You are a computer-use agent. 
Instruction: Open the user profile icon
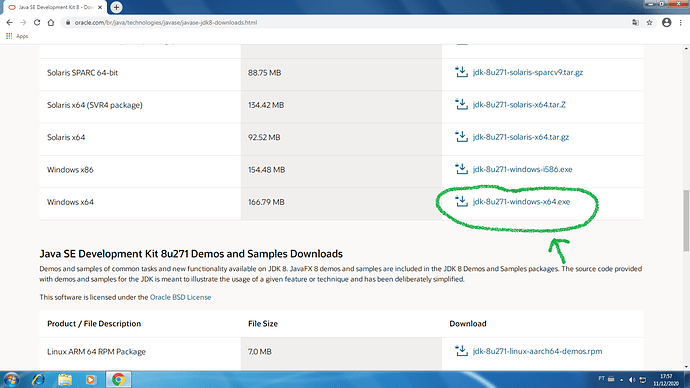[667, 22]
